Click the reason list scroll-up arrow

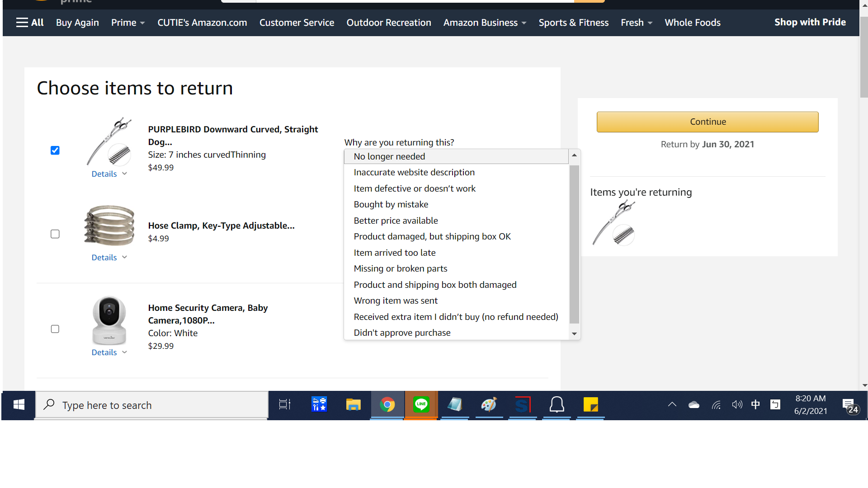[x=574, y=155]
